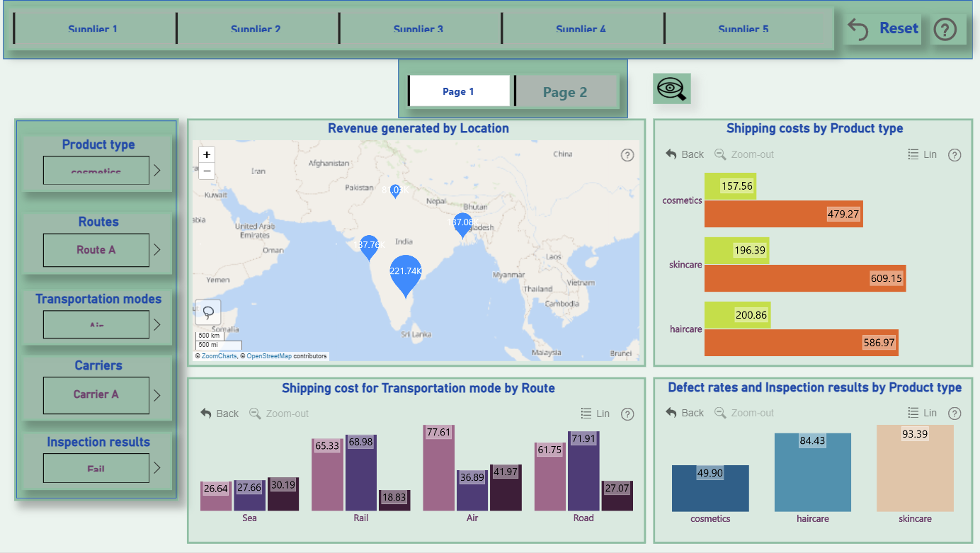The image size is (980, 553).
Task: Toggle Lin scale in Transportation mode chart
Action: pyautogui.click(x=595, y=414)
